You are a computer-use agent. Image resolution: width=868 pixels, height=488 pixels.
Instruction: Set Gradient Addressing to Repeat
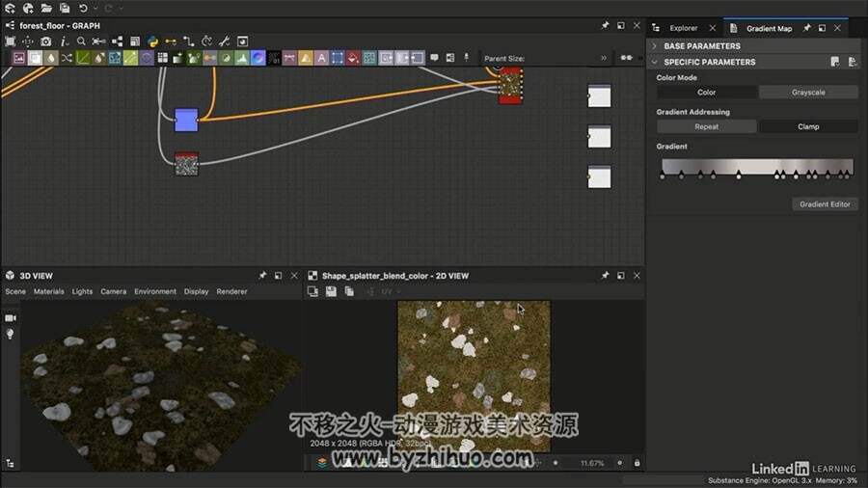(x=706, y=126)
